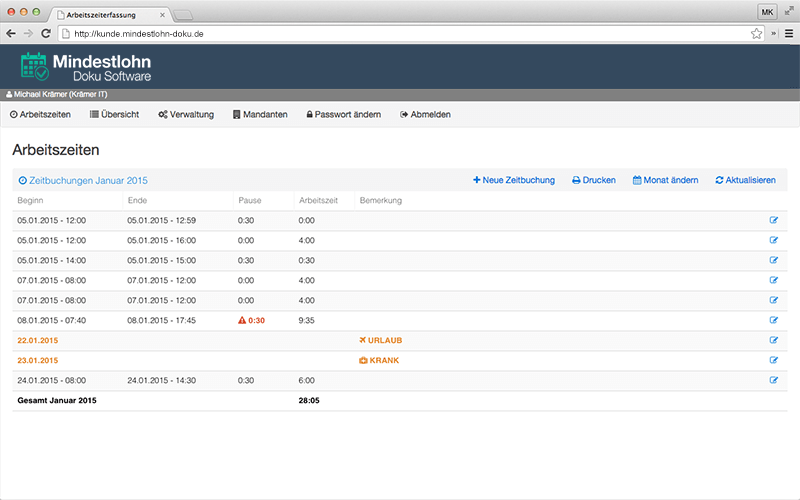This screenshot has width=800, height=500.
Task: Refresh the list with Aktualisieren
Action: pos(745,180)
